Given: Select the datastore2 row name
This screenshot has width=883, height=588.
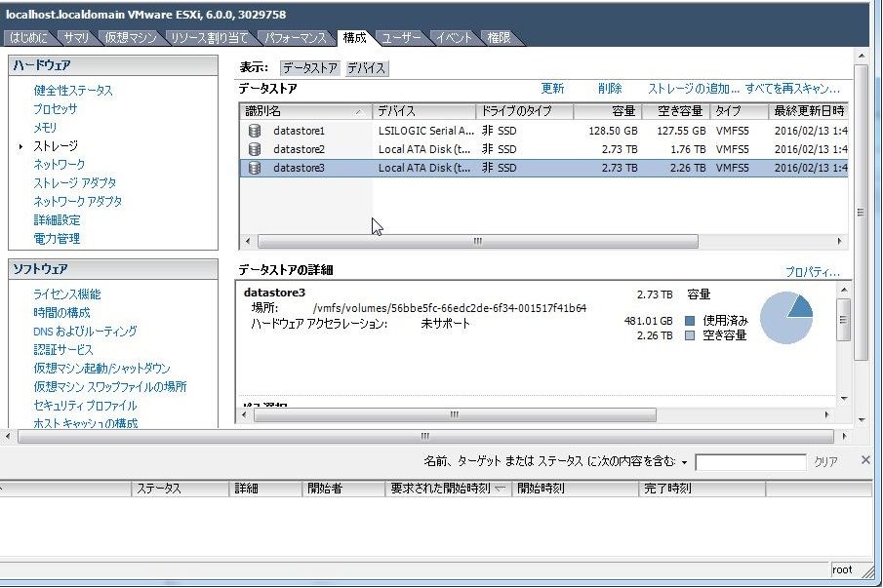Looking at the screenshot, I should [299, 149].
